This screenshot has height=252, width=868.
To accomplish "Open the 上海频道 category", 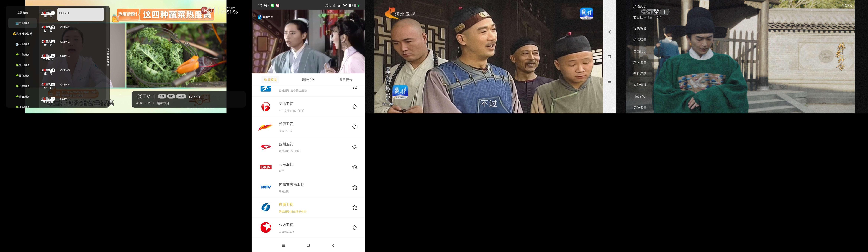I will click(22, 86).
